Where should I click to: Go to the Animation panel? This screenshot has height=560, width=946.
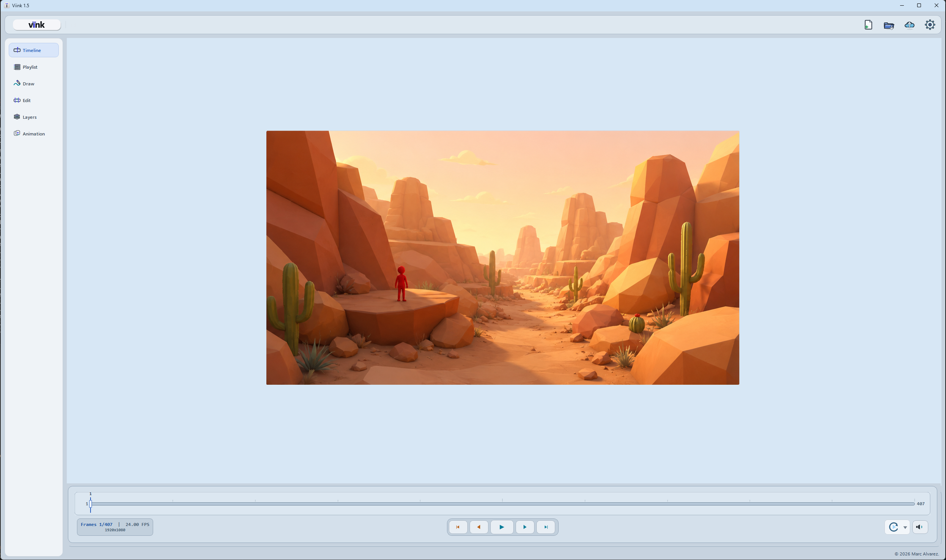tap(34, 134)
